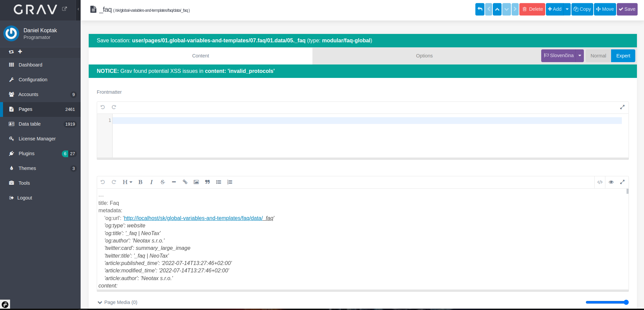Adjust the Page Media thumbnail size slider

(607, 302)
